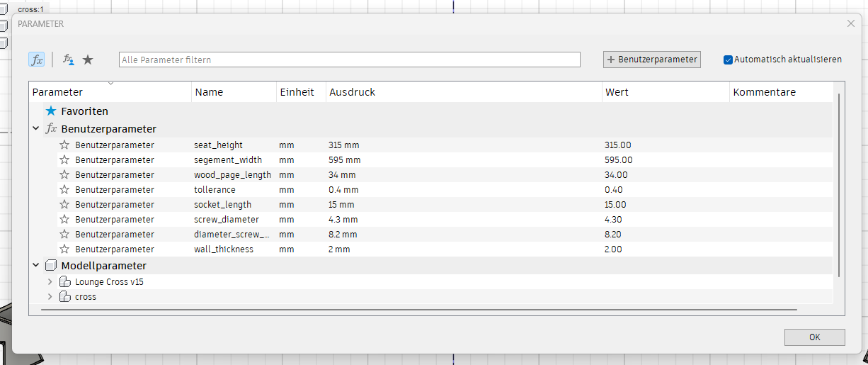The width and height of the screenshot is (868, 365).
Task: Click the Ausdruck column header
Action: (464, 92)
